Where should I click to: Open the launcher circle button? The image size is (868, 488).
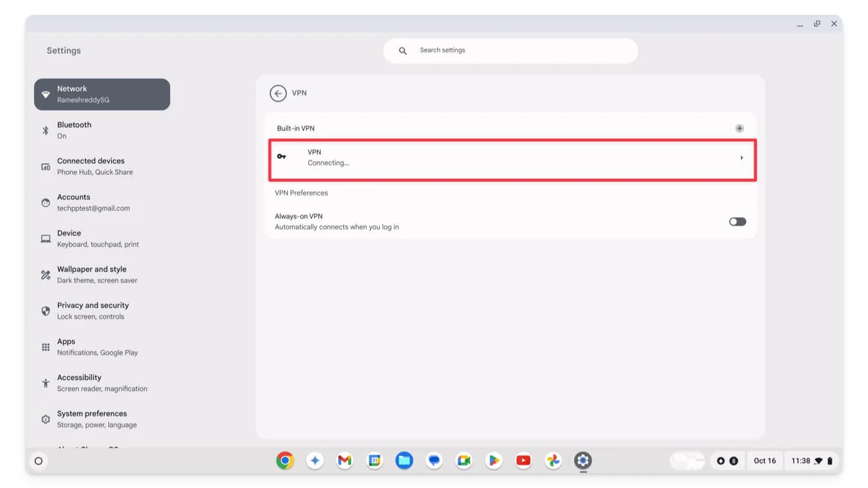[x=38, y=461]
